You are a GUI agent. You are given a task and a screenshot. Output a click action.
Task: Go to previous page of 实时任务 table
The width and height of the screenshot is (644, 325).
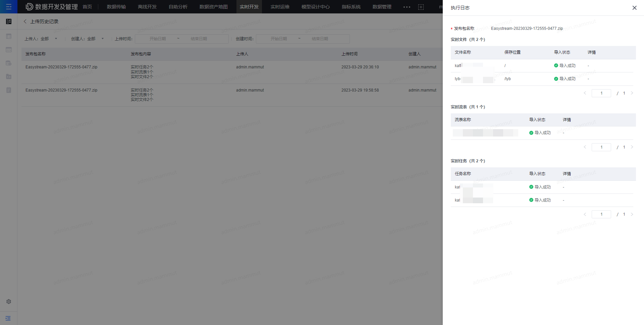(585, 214)
